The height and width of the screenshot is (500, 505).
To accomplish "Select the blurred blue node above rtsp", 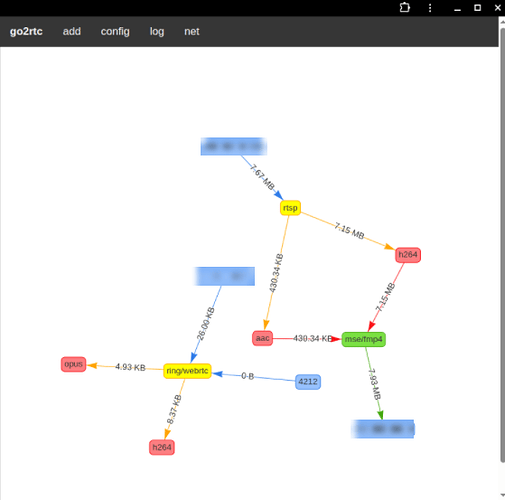I will 233,146.
